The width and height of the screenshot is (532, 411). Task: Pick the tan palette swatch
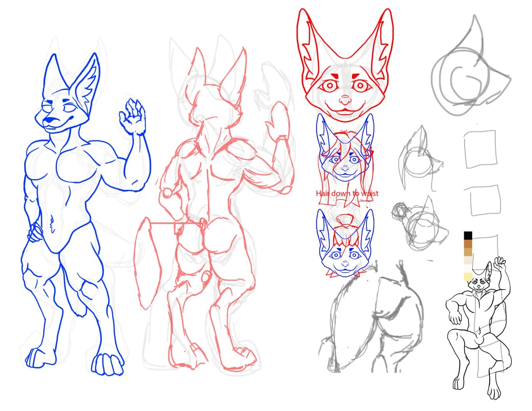[x=468, y=252]
